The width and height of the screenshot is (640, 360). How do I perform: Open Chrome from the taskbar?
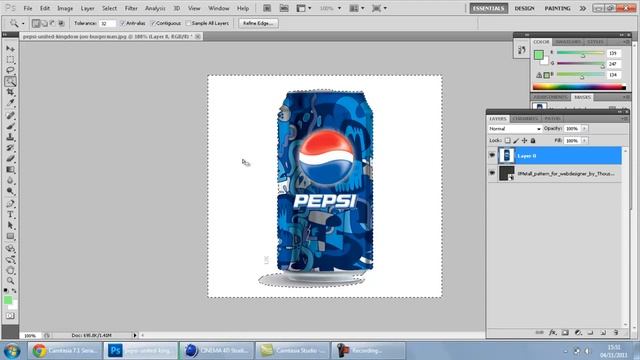point(65,350)
